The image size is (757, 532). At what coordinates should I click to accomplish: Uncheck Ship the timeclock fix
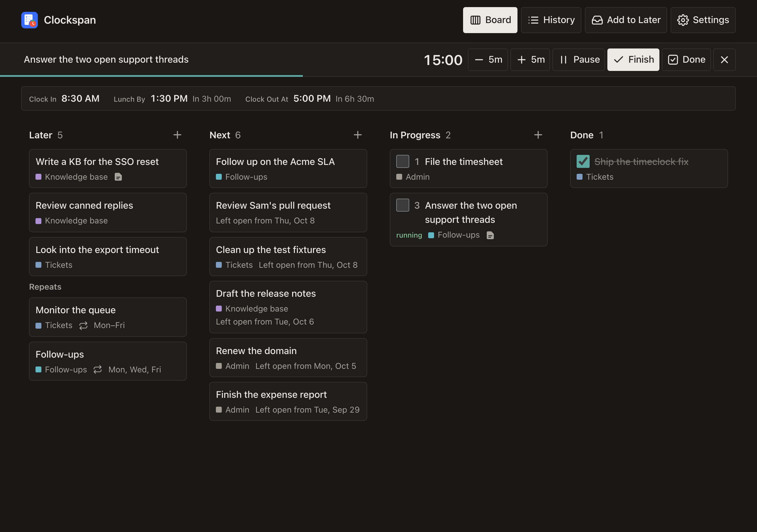coord(583,161)
